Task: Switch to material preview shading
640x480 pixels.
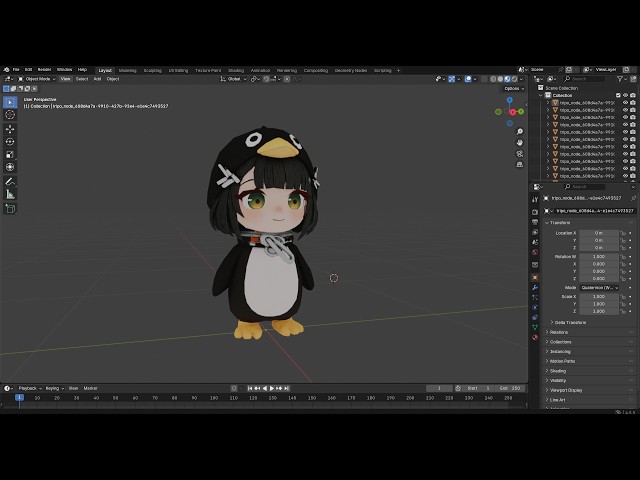Action: 507,79
